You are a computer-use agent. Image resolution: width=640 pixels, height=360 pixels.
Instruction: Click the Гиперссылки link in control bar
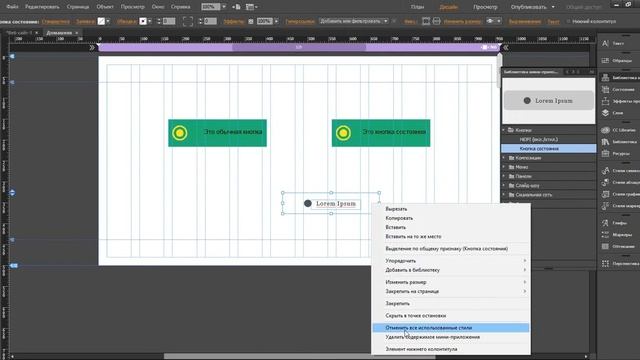(x=300, y=21)
